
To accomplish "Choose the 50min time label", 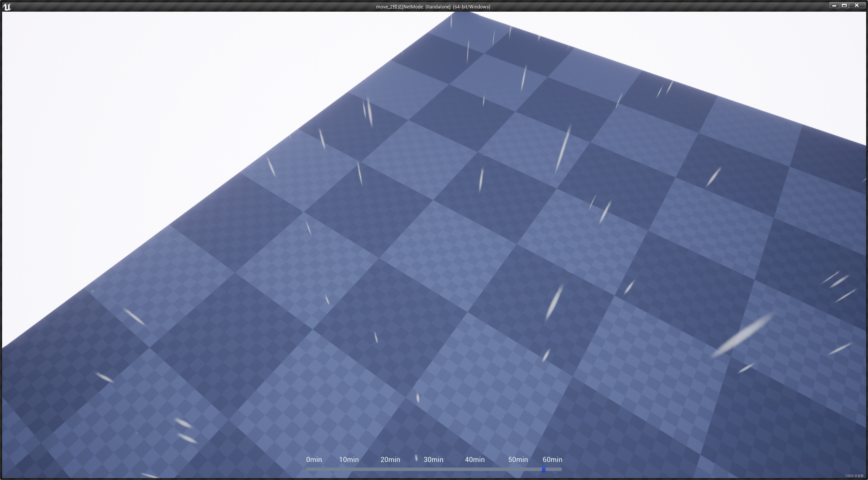I will [x=518, y=459].
